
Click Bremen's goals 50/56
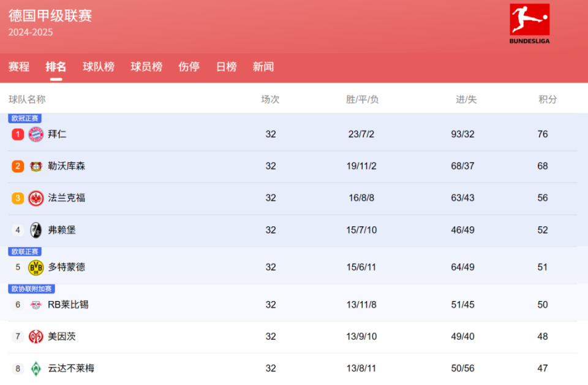tap(463, 368)
